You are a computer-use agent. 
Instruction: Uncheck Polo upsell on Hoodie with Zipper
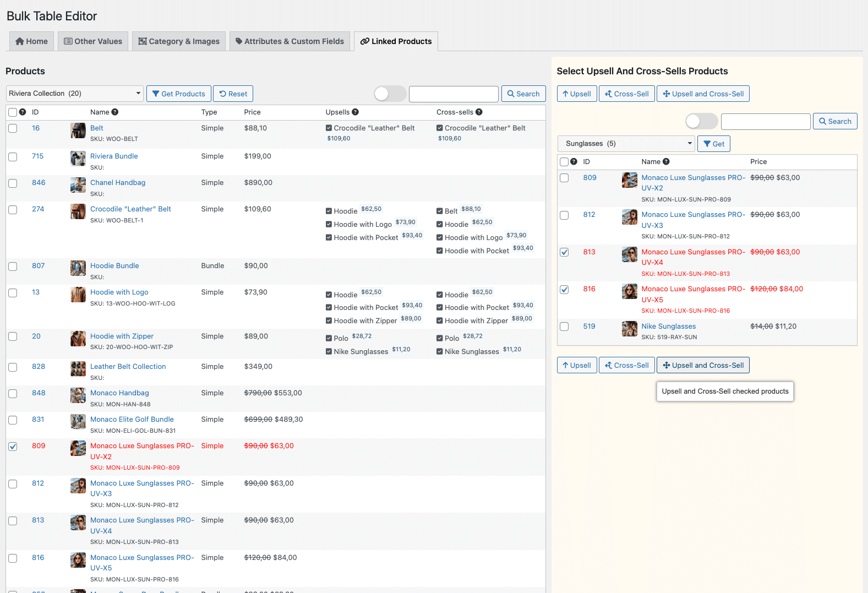(x=329, y=338)
